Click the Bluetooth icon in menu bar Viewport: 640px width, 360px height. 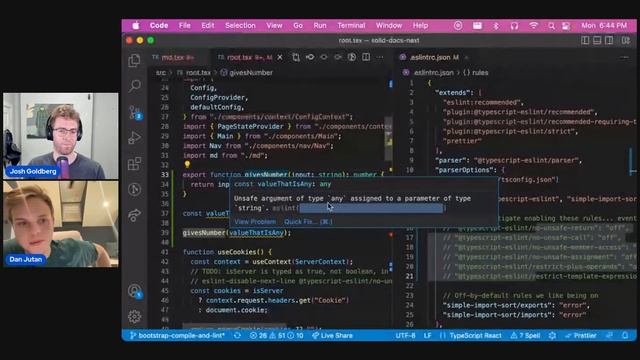point(496,26)
